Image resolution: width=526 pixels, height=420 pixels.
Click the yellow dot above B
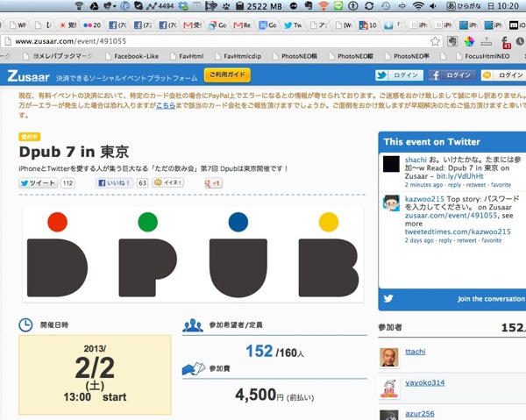click(x=329, y=222)
